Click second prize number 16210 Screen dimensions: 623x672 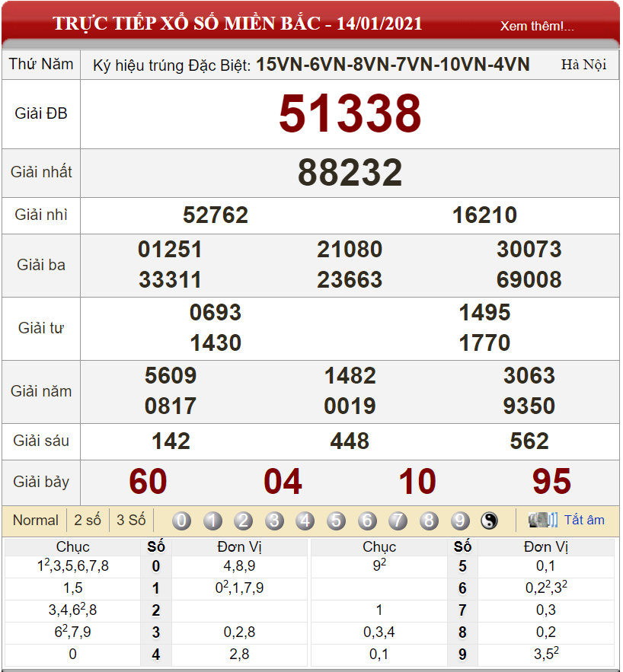pos(484,215)
